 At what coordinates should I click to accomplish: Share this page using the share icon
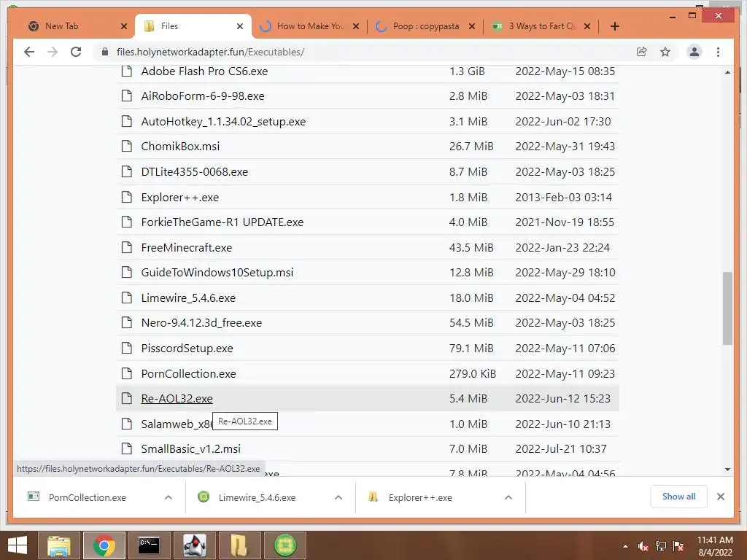click(642, 52)
